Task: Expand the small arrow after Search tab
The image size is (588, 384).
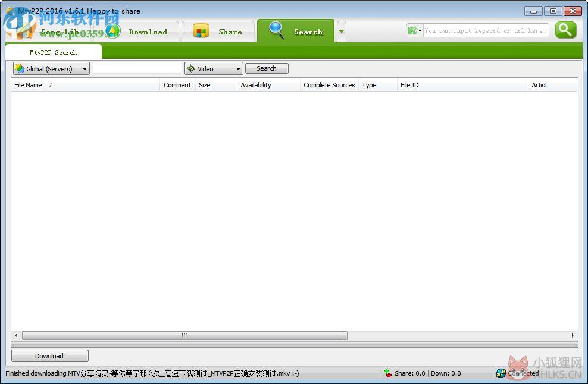Action: pos(341,32)
